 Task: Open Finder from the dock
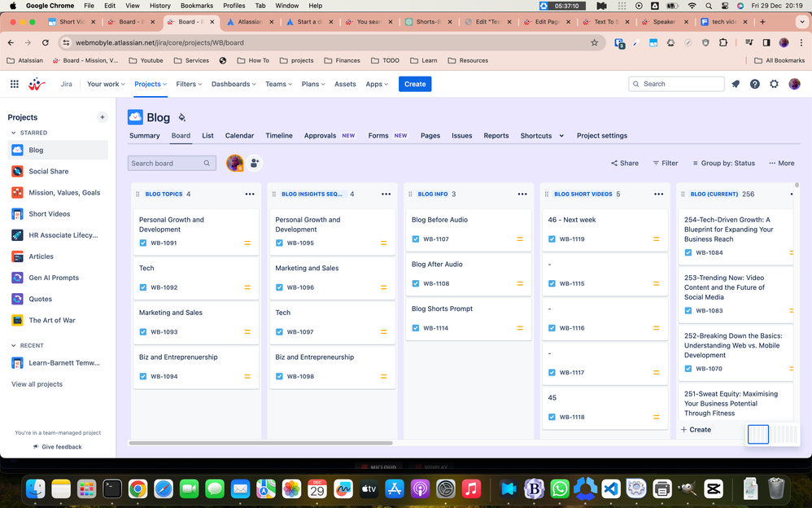click(36, 488)
